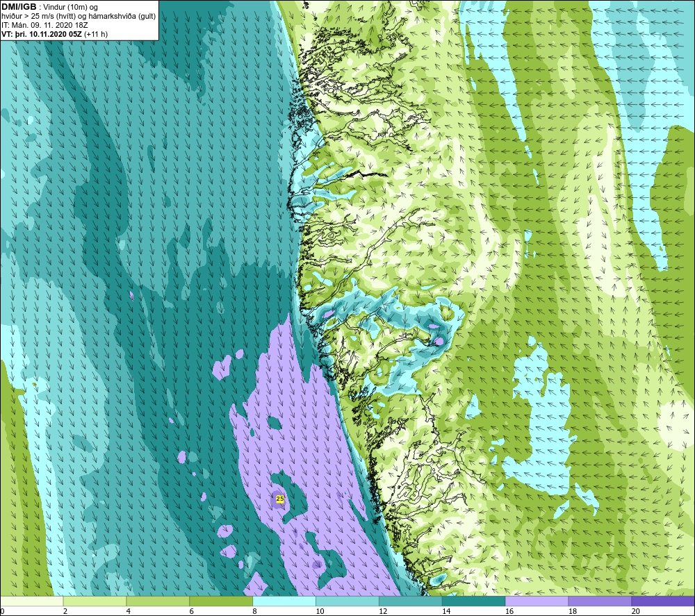The height and width of the screenshot is (616, 695).
Task: Click the DMI/IGB title text
Action: point(19,7)
